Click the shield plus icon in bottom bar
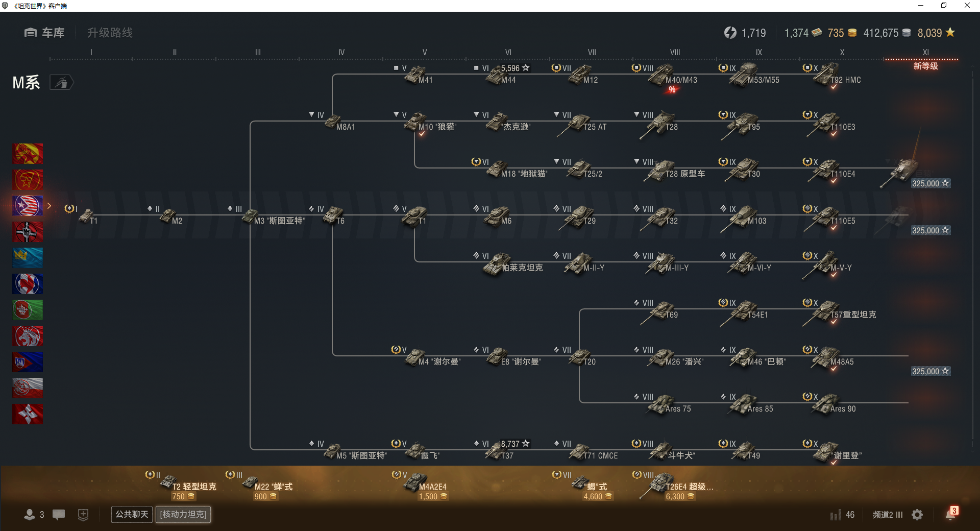The height and width of the screenshot is (531, 980). point(83,515)
